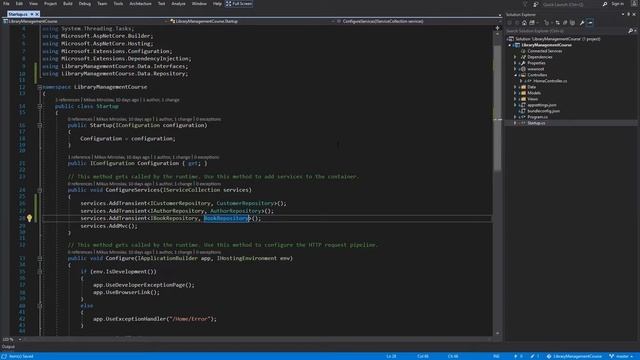640x360 pixels.
Task: Click the feedback icon near Quick Launch
Action: 536,4
